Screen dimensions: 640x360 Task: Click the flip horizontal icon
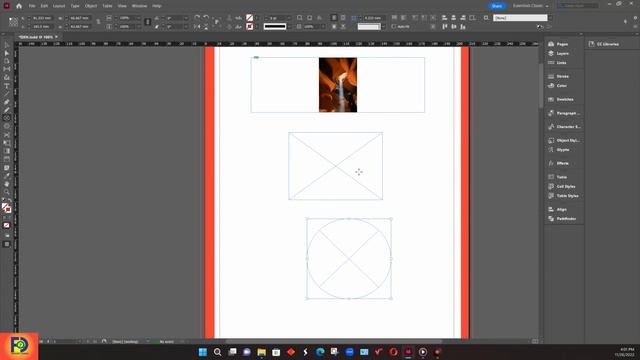coord(197,27)
